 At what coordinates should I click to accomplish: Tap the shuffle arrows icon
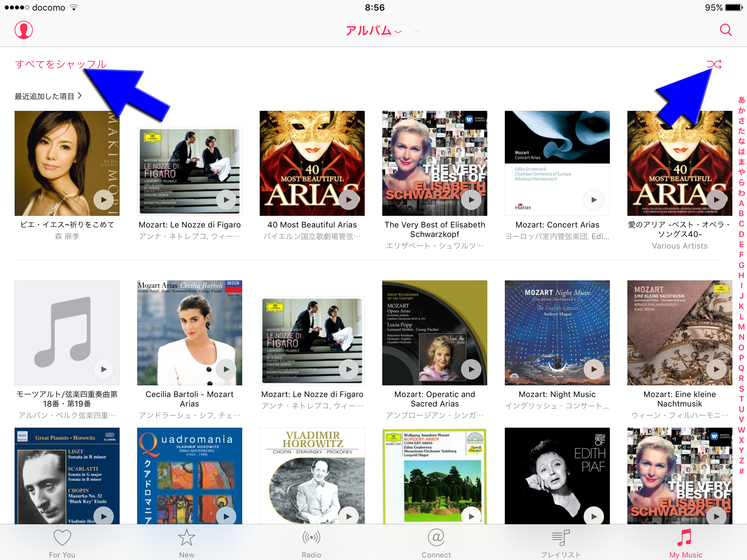coord(714,65)
